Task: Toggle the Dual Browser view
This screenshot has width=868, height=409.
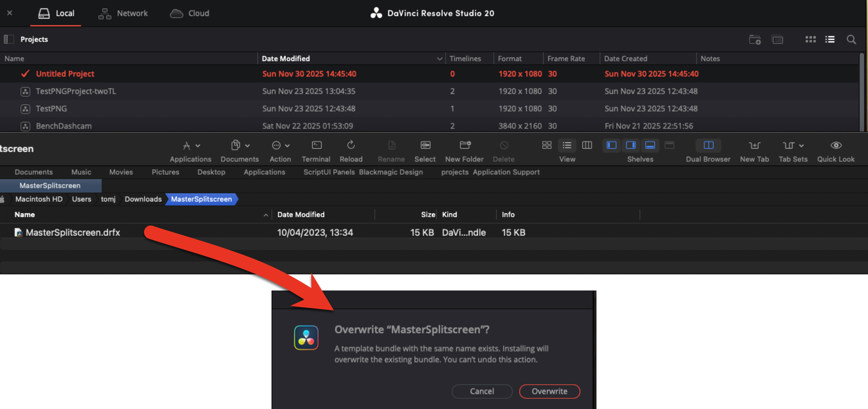Action: click(708, 145)
